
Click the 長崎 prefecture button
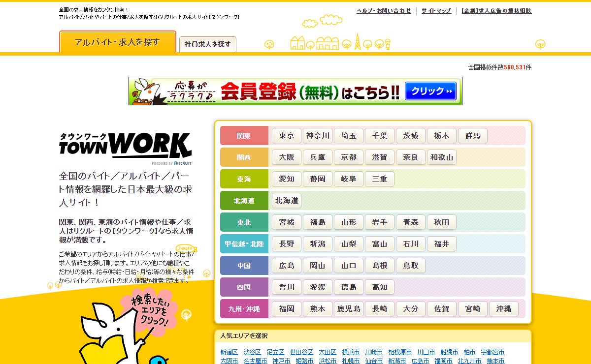click(x=380, y=309)
